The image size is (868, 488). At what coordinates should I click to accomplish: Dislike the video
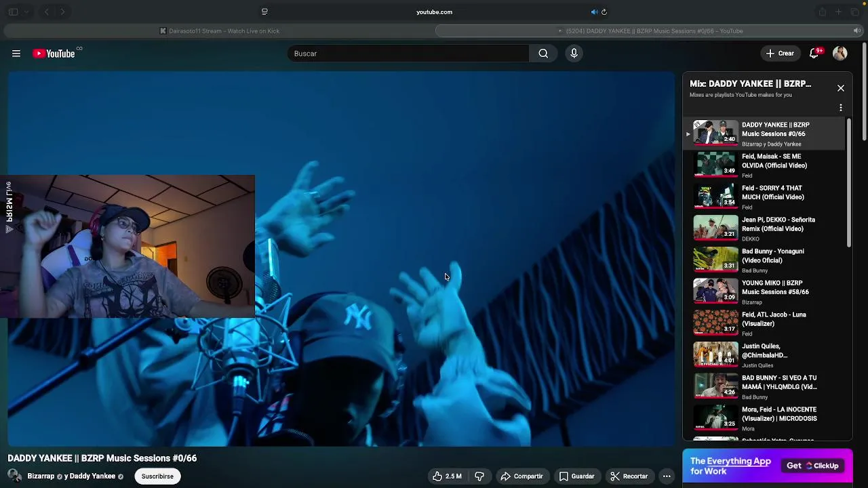479,476
